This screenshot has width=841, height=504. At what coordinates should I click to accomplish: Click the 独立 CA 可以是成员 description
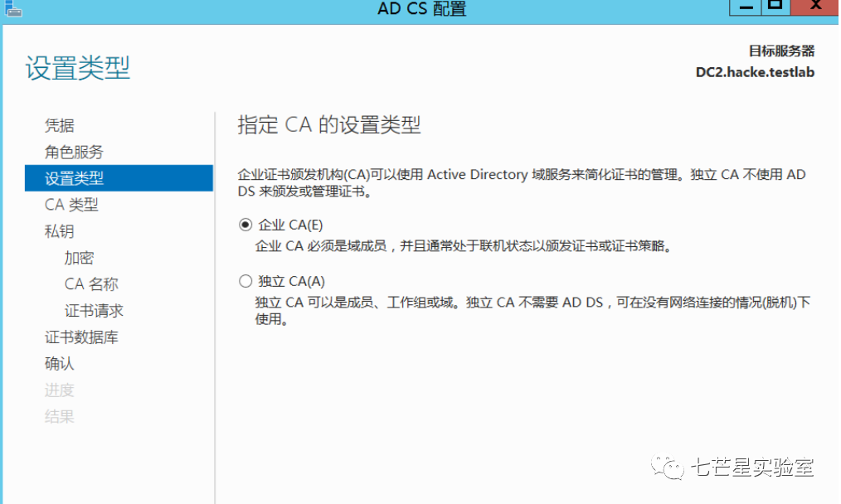pos(532,311)
